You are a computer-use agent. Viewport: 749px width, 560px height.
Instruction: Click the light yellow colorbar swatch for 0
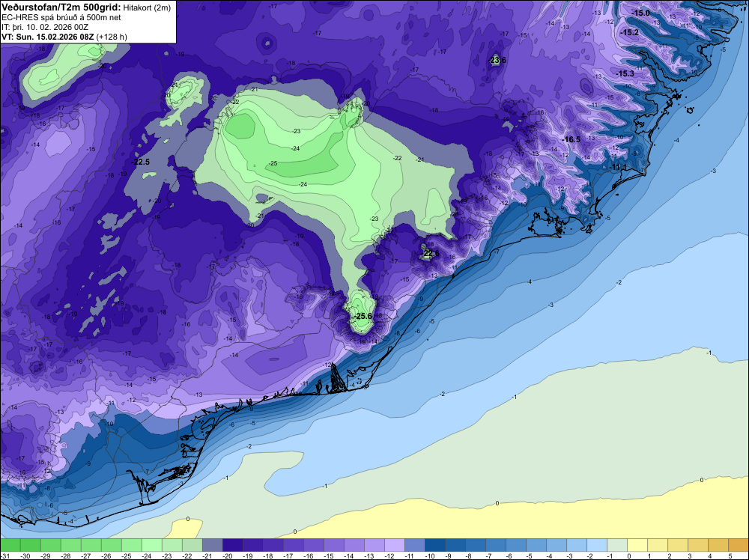coord(637,545)
